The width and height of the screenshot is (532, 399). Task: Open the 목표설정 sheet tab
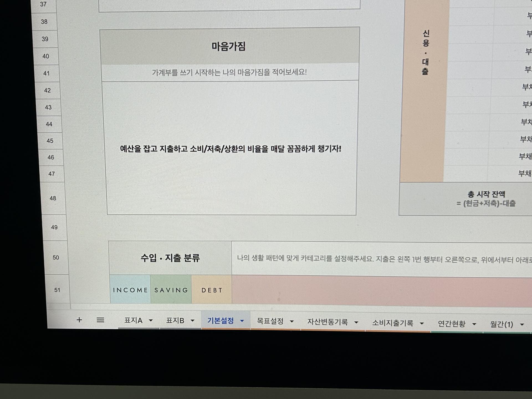pyautogui.click(x=270, y=321)
